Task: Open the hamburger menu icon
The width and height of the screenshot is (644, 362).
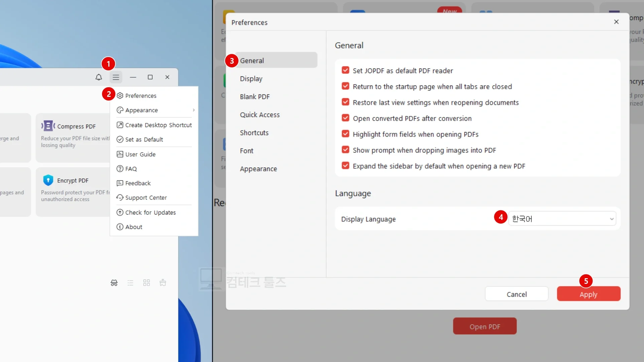Action: click(116, 77)
